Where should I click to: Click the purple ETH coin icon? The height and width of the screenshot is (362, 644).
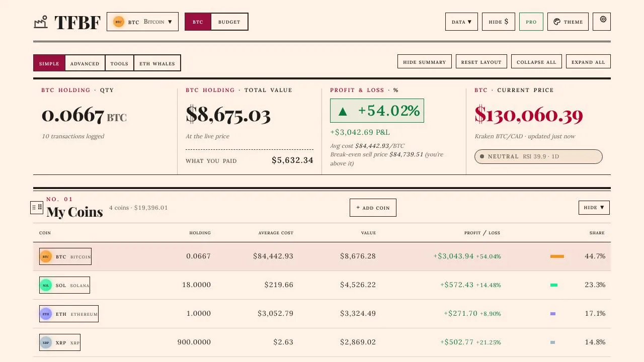(46, 314)
